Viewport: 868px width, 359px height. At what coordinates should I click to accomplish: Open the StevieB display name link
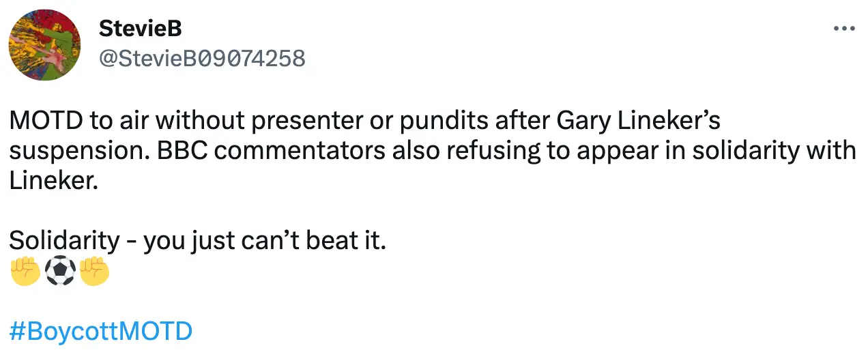click(140, 29)
